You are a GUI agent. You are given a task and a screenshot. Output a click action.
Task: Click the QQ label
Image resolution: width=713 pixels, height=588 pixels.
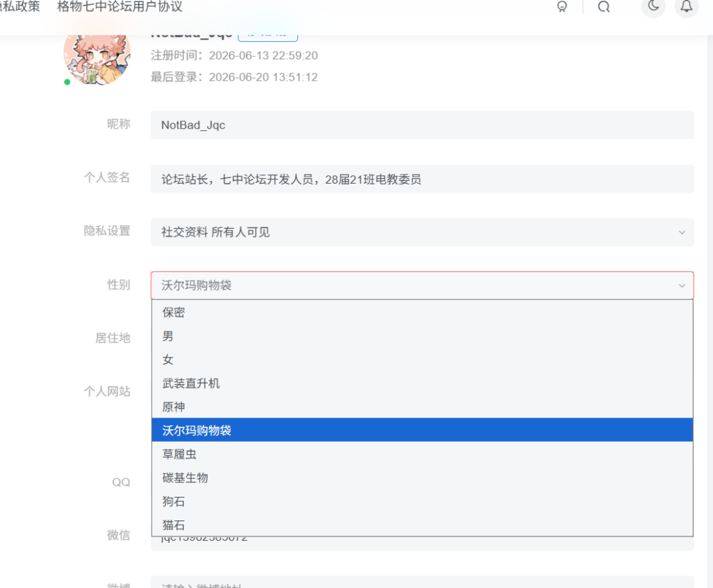(x=121, y=482)
